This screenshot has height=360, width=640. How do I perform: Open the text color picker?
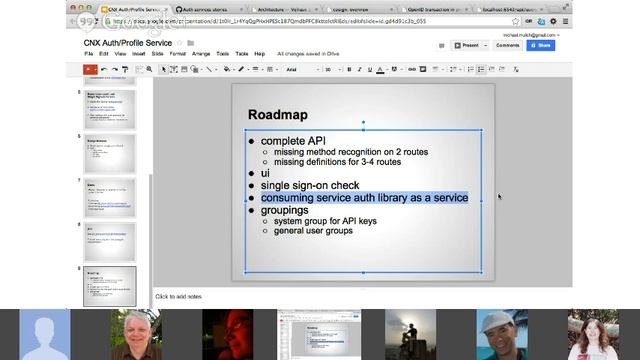(x=380, y=70)
